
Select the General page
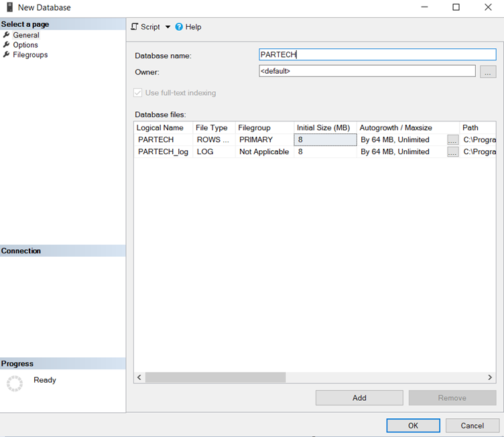click(x=26, y=35)
